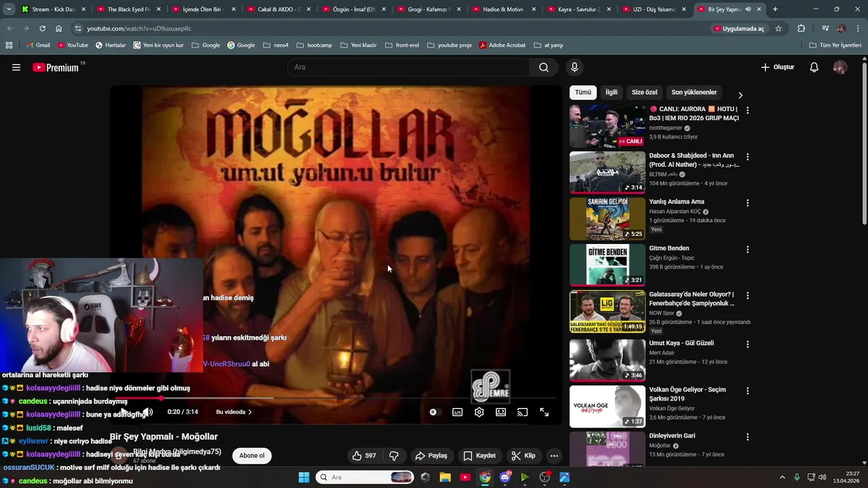Turn on subtitles in the player
This screenshot has width=868, height=488.
tap(458, 412)
